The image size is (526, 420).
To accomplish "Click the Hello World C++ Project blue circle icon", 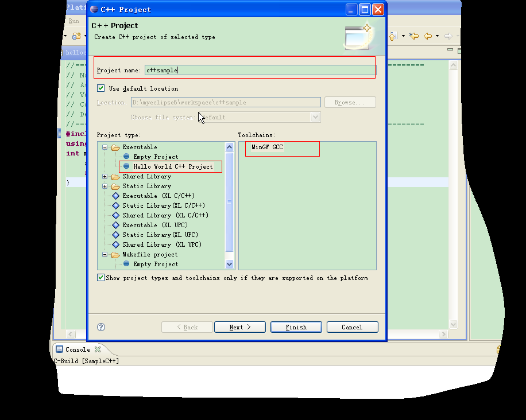I will tap(126, 166).
